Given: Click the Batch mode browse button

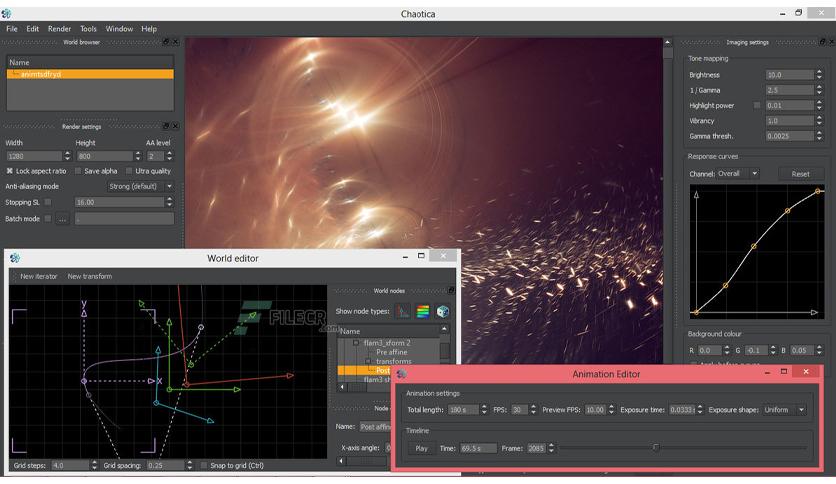Looking at the screenshot, I should pyautogui.click(x=62, y=219).
